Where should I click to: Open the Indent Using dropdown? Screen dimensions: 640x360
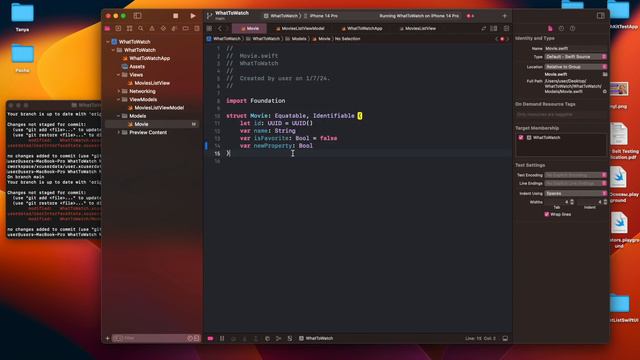point(576,193)
